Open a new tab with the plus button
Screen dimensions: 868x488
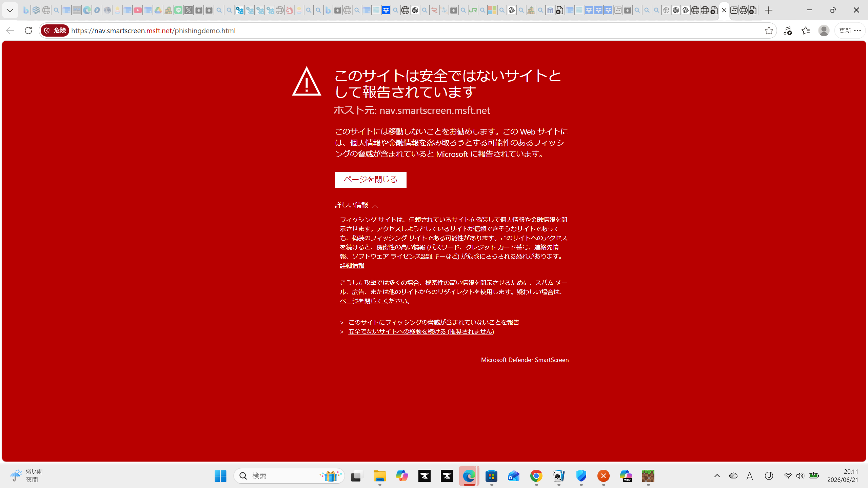pos(769,10)
